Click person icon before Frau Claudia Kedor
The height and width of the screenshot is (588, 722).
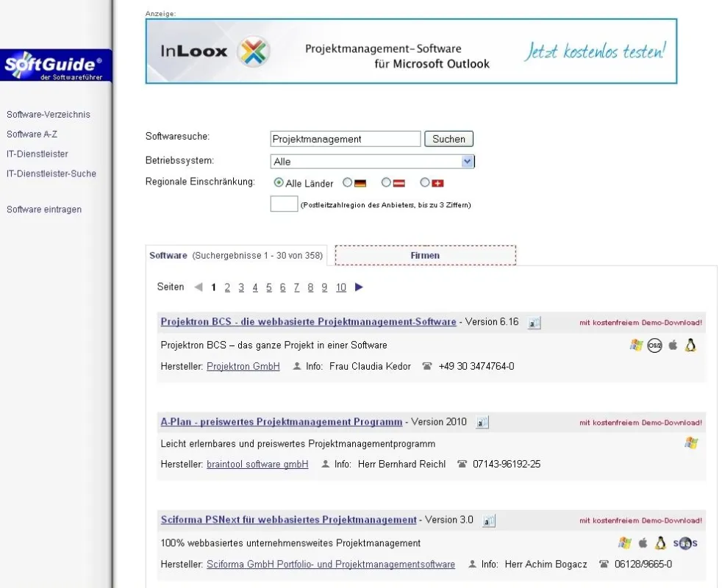point(297,366)
